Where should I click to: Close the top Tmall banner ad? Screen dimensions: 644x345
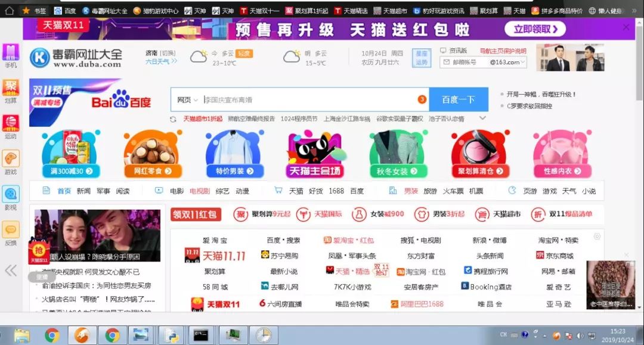[x=626, y=27]
